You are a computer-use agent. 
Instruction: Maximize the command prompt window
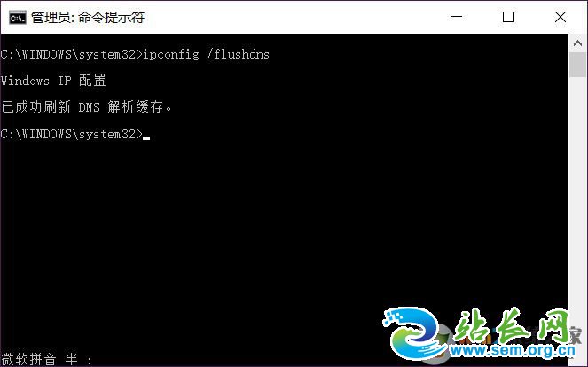click(x=508, y=17)
